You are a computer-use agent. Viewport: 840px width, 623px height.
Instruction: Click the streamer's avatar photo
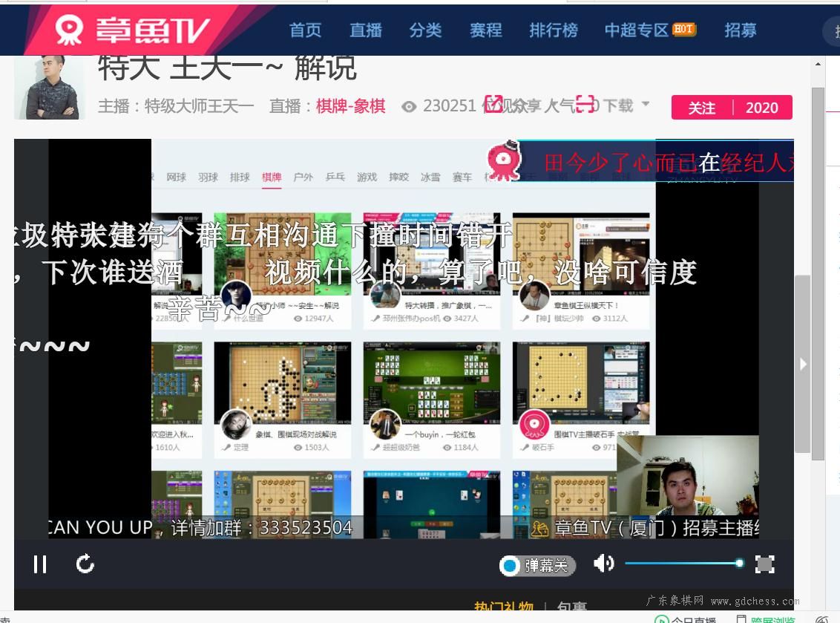coord(49,88)
